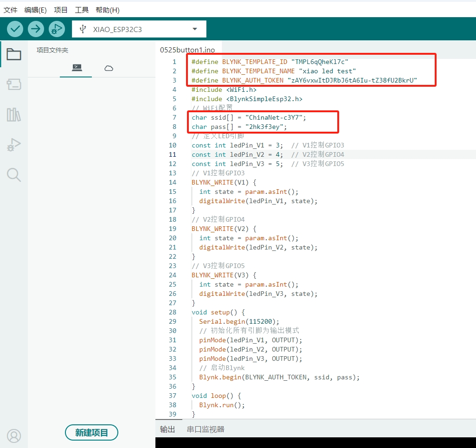
Task: Open the XIAO_ESP32C3 board dropdown
Action: [139, 29]
